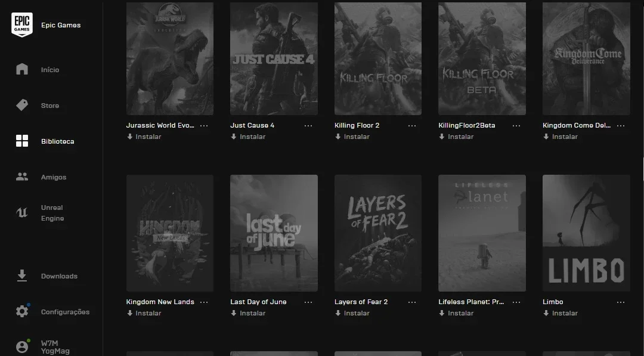Click the install arrow for Jurassic World Evolution
This screenshot has width=644, height=356.
pyautogui.click(x=130, y=137)
